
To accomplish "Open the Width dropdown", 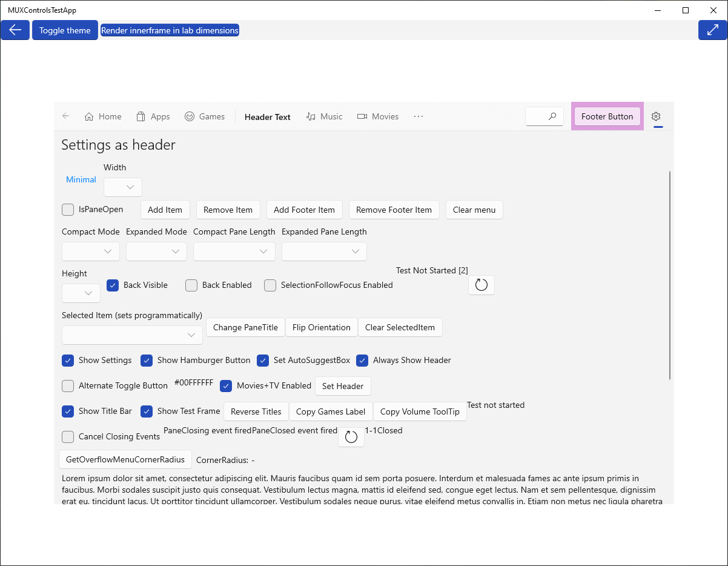I will point(122,187).
